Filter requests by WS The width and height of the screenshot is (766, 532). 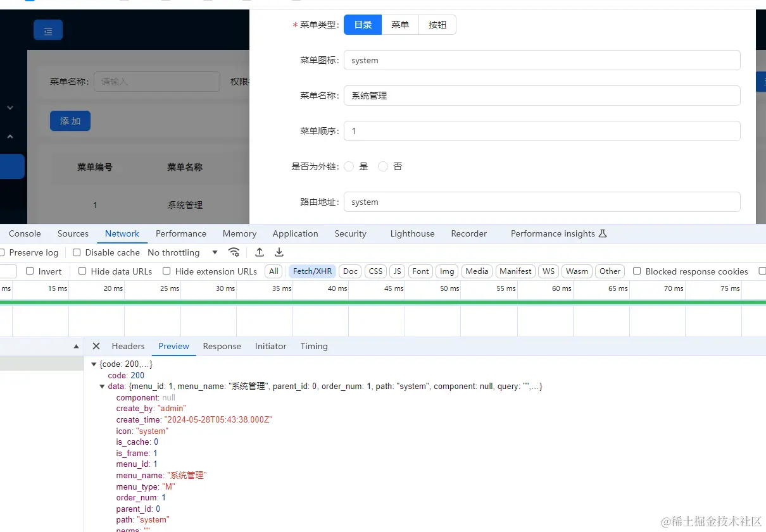[x=549, y=271]
